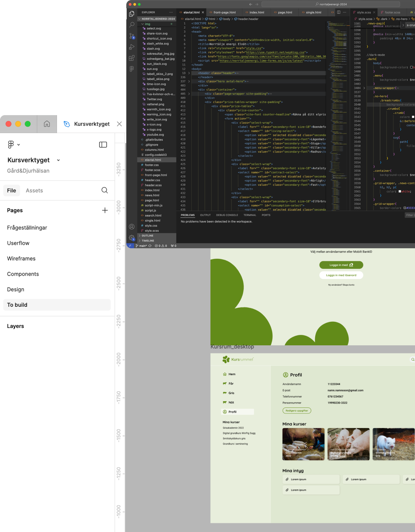The width and height of the screenshot is (415, 532).
Task: Add a new page with the plus icon
Action: pos(105,210)
